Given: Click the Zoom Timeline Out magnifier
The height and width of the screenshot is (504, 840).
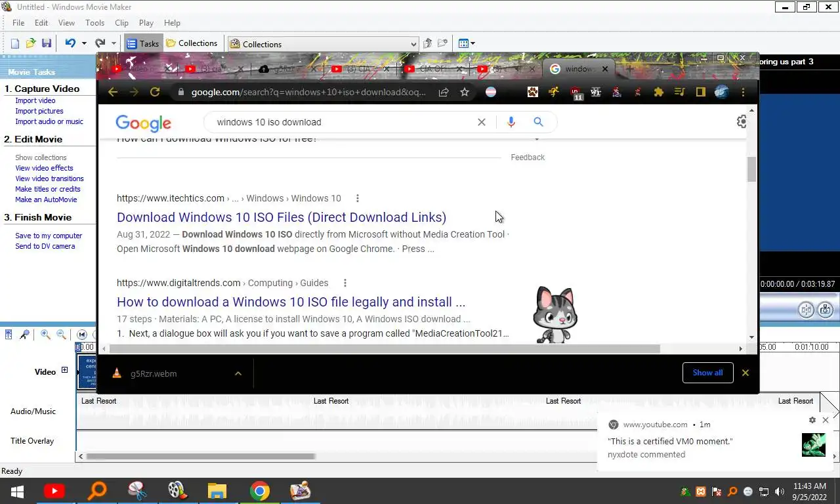Looking at the screenshot, I should coord(61,335).
